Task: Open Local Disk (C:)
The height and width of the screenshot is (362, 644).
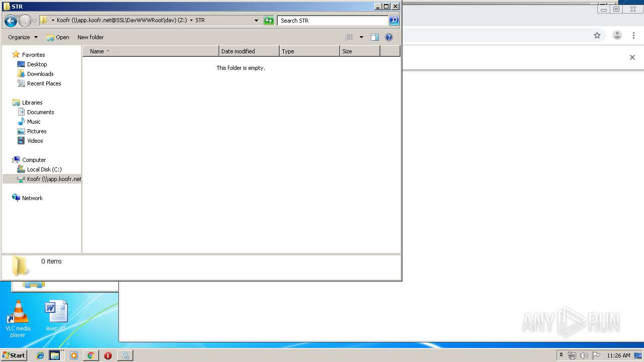Action: (x=44, y=169)
